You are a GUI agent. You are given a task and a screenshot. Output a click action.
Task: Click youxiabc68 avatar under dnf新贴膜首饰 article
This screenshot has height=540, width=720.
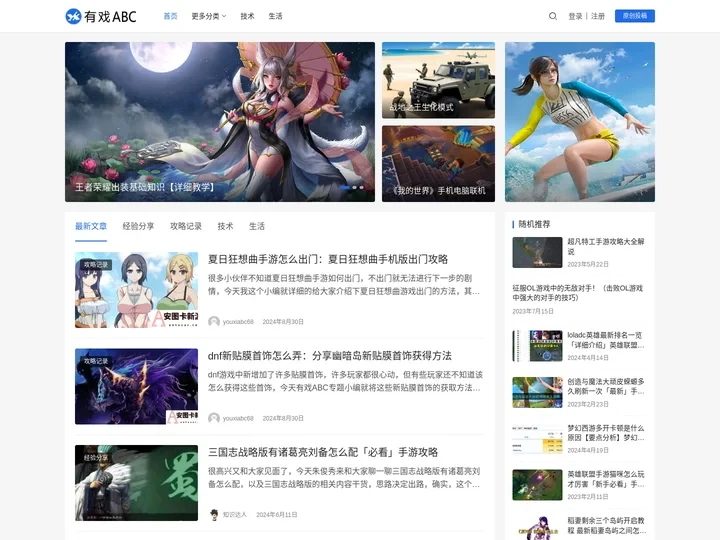tap(214, 418)
